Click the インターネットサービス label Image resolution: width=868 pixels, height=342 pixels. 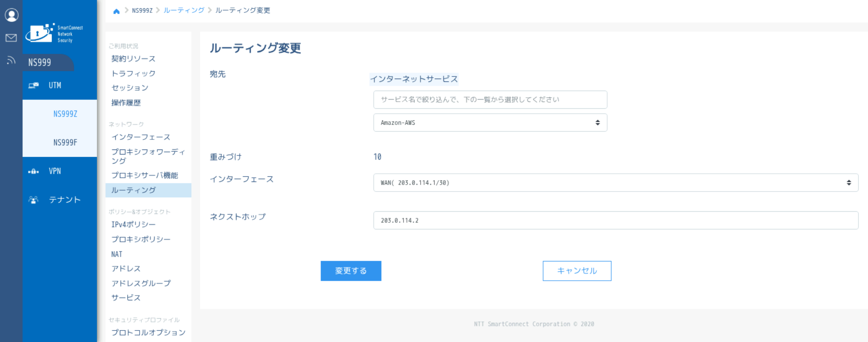point(414,79)
